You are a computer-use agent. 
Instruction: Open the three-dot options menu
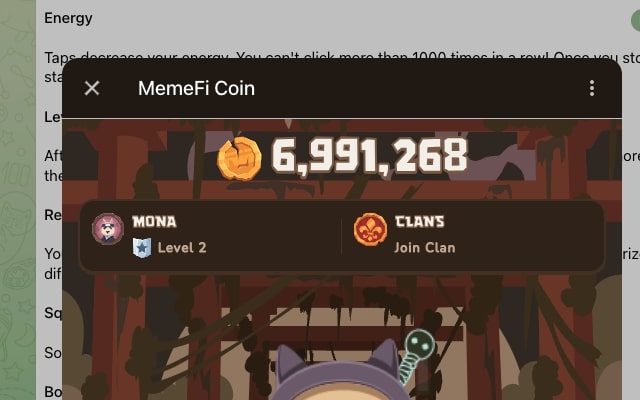tap(592, 88)
